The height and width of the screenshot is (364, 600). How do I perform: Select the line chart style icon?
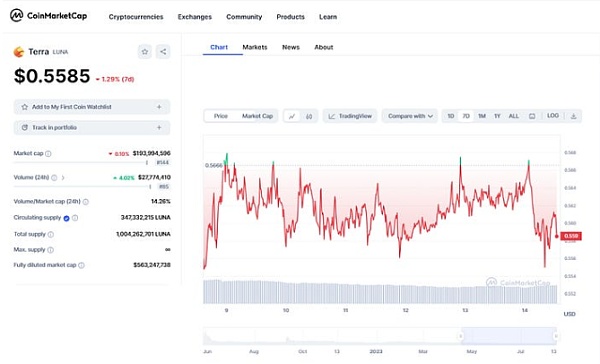292,116
